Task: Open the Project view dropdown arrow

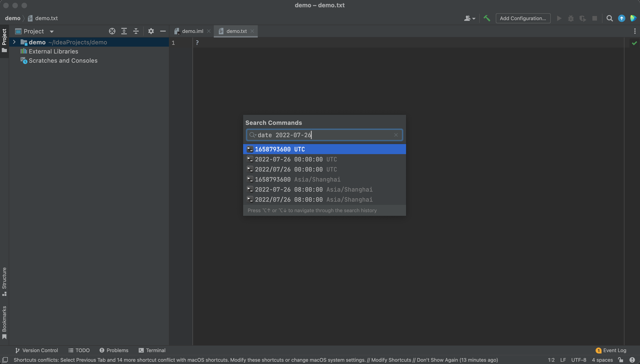Action: (52, 32)
